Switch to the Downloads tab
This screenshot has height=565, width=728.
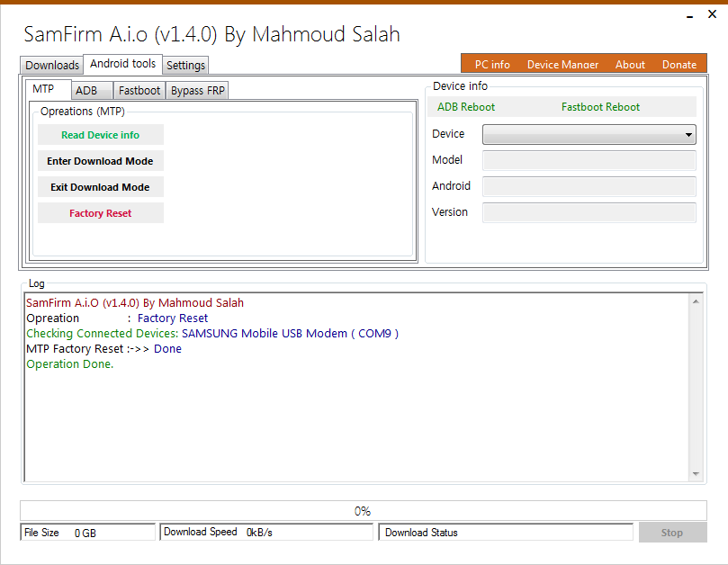[50, 65]
